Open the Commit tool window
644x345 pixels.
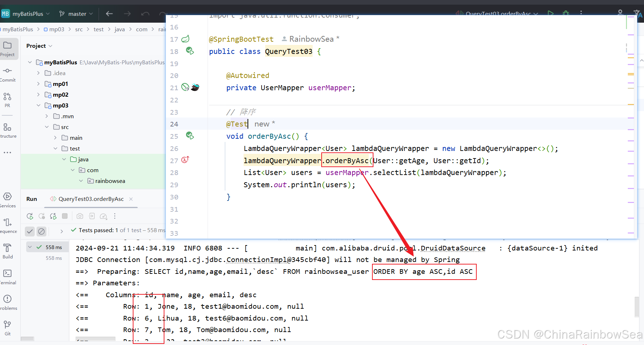pyautogui.click(x=7, y=74)
